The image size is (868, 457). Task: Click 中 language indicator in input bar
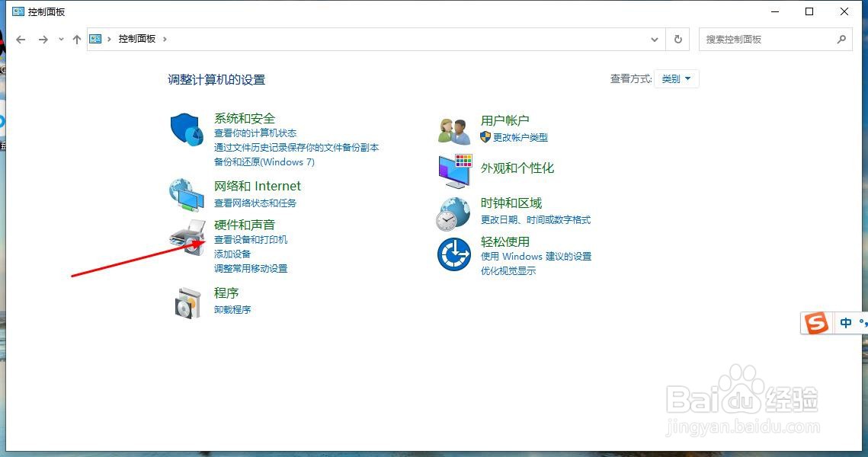844,322
